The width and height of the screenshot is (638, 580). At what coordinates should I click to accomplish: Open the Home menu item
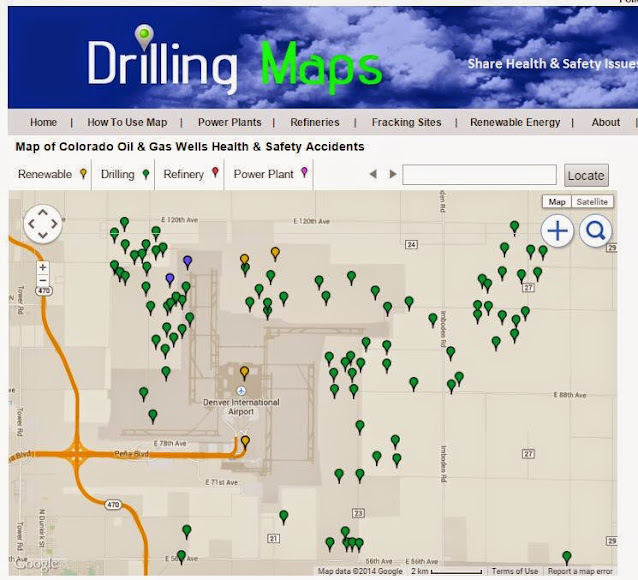tap(44, 122)
